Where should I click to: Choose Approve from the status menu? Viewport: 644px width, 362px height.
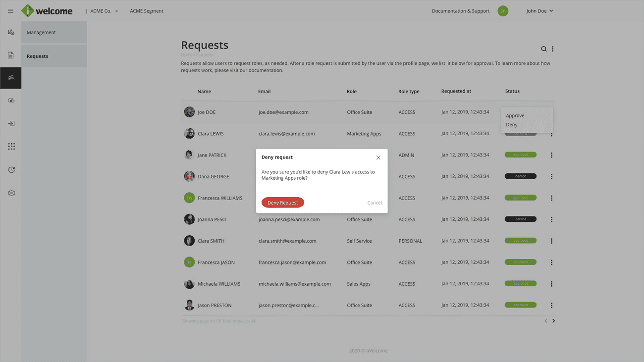click(x=515, y=116)
